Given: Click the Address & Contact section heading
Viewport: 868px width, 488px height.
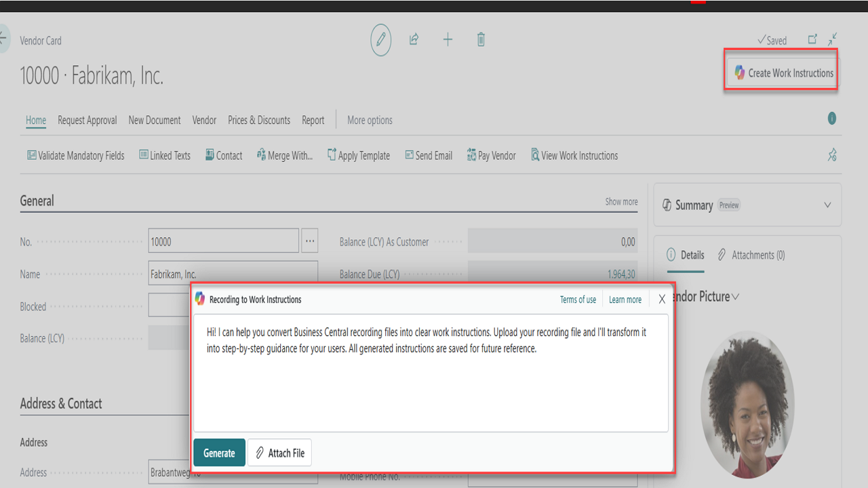Looking at the screenshot, I should pyautogui.click(x=61, y=403).
